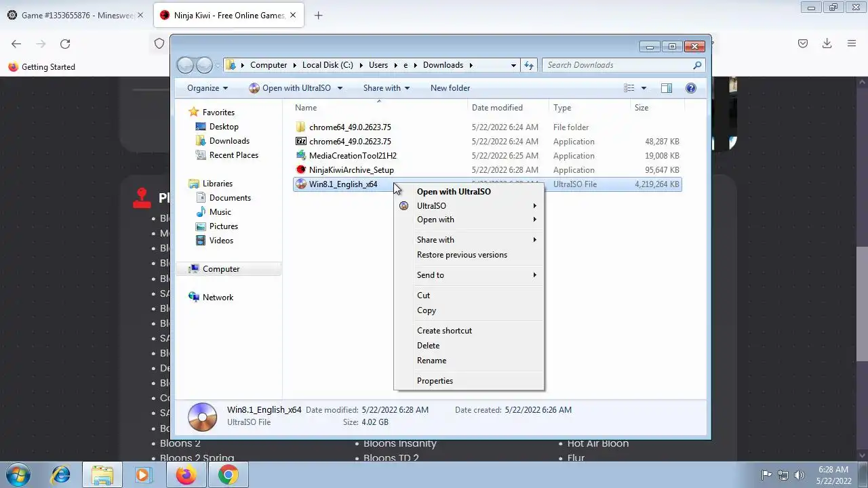This screenshot has width=868, height=488.
Task: Click New folder button
Action: point(450,88)
